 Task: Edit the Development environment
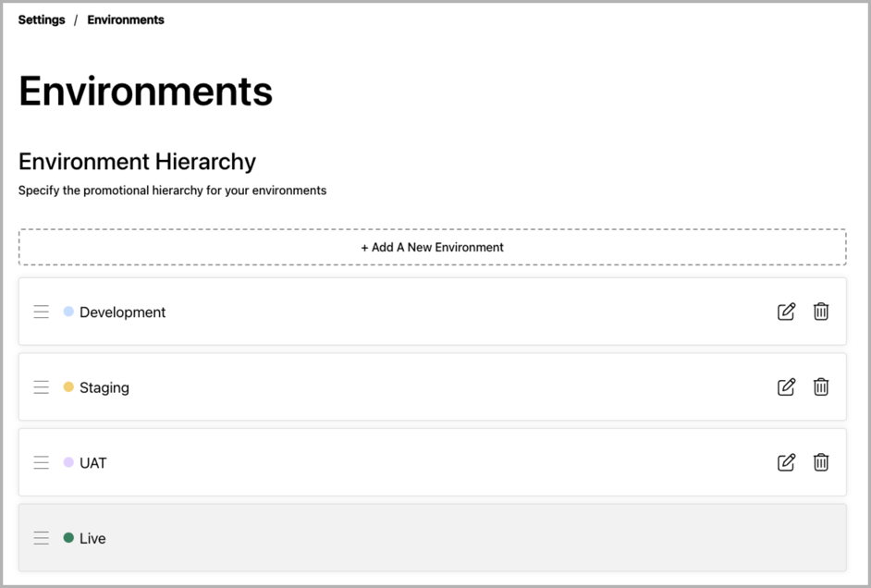click(786, 312)
